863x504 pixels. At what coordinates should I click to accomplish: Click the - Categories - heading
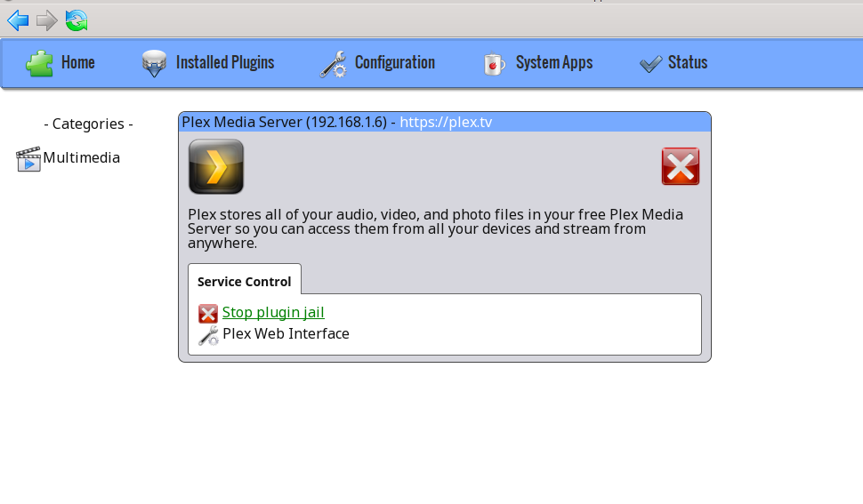[x=88, y=124]
